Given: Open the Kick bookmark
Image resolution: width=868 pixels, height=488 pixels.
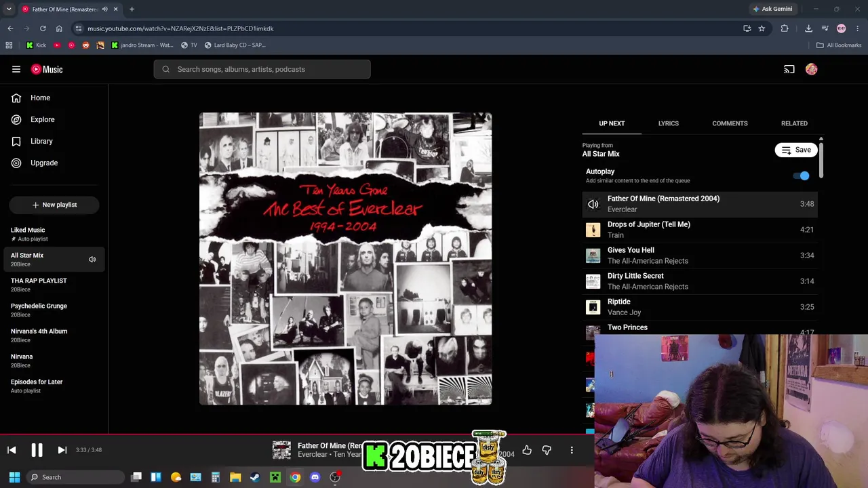Looking at the screenshot, I should (x=36, y=45).
